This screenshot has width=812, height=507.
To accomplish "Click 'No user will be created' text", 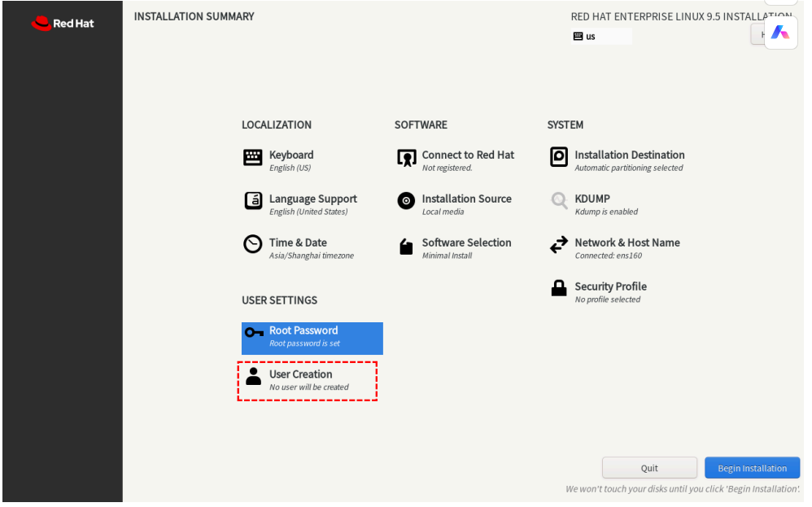I will coord(308,387).
